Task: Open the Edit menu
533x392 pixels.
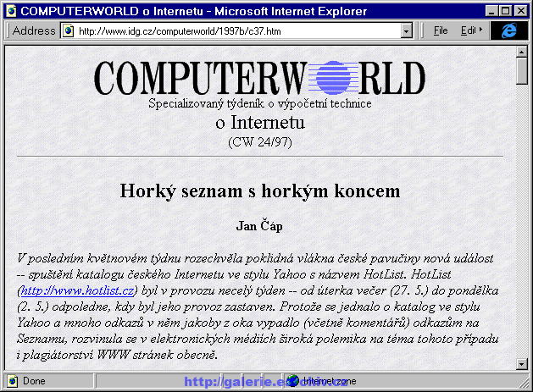Action: pyautogui.click(x=468, y=30)
